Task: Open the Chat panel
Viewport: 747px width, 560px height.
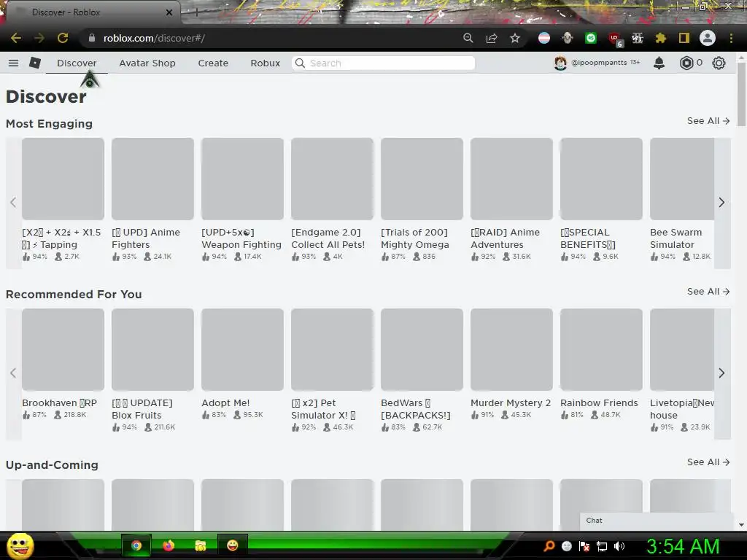Action: point(657,521)
